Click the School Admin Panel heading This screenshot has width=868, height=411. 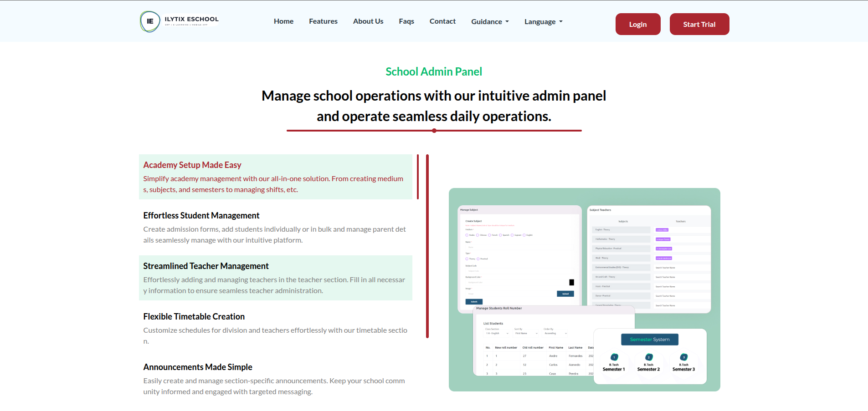(434, 71)
